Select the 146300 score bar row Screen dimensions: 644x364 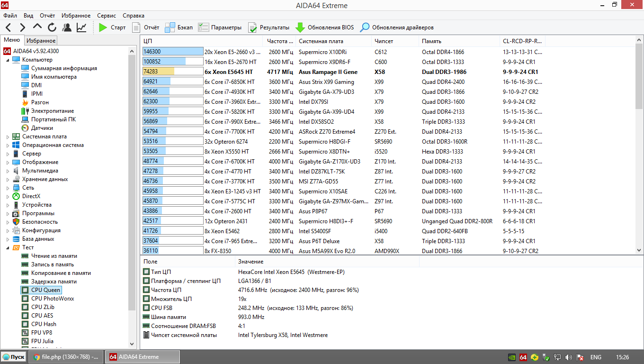point(172,52)
